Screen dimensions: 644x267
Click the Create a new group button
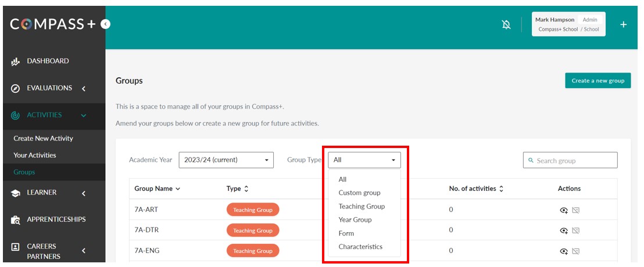598,81
